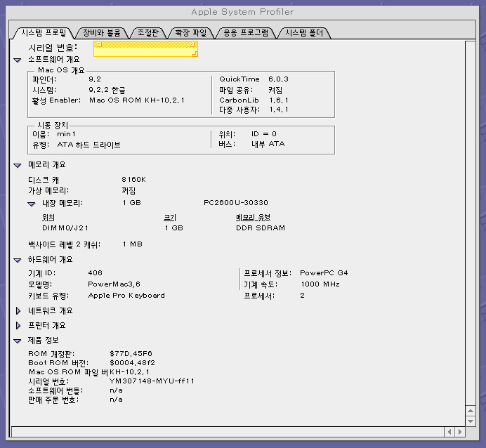Collapse the 메모리 개요 disclosure triangle
Screen dimensions: 486x448
coord(17,165)
